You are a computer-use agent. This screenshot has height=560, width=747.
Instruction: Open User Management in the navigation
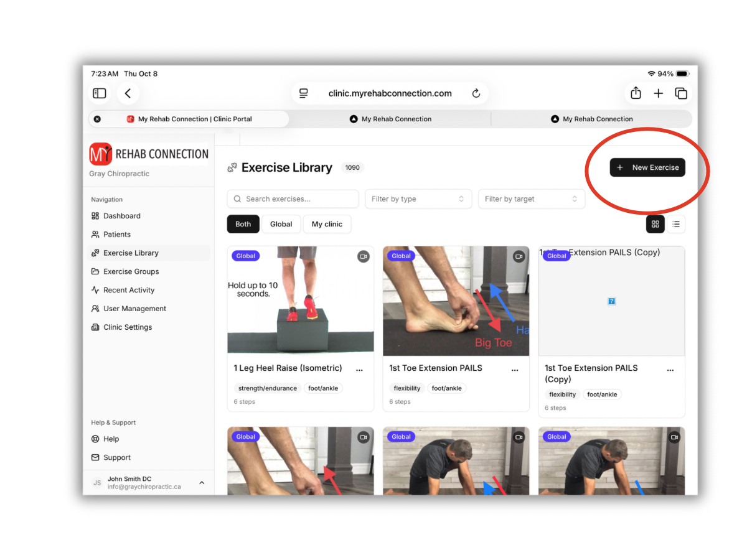(149, 309)
